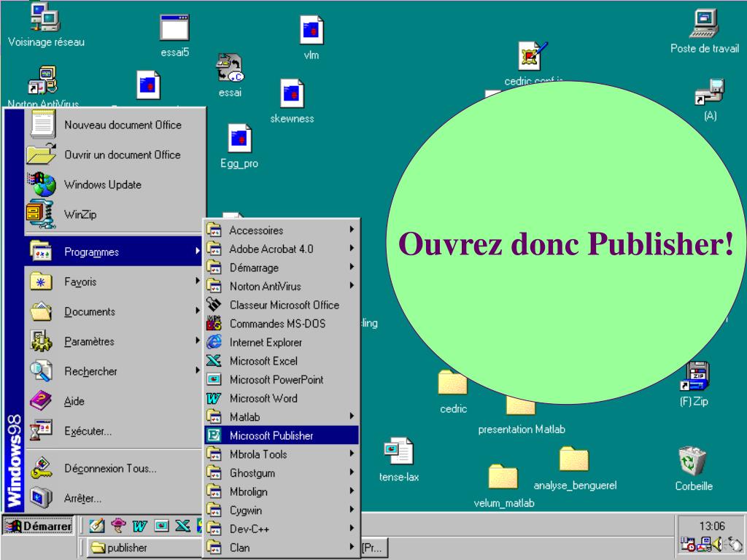Expand the Accessoires program folder
747x560 pixels.
[282, 230]
